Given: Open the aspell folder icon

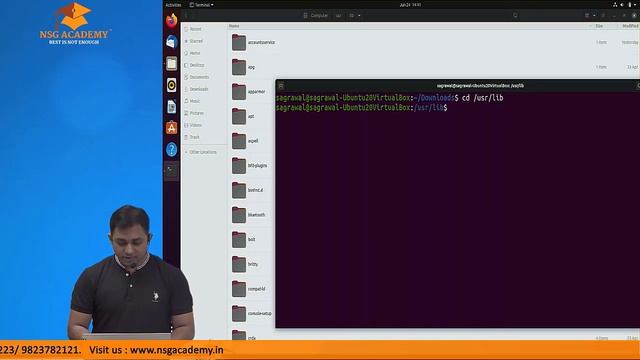Looking at the screenshot, I should pyautogui.click(x=239, y=141).
